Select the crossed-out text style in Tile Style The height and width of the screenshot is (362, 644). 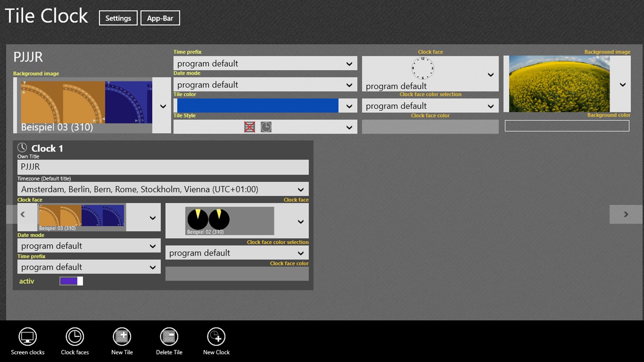(249, 126)
